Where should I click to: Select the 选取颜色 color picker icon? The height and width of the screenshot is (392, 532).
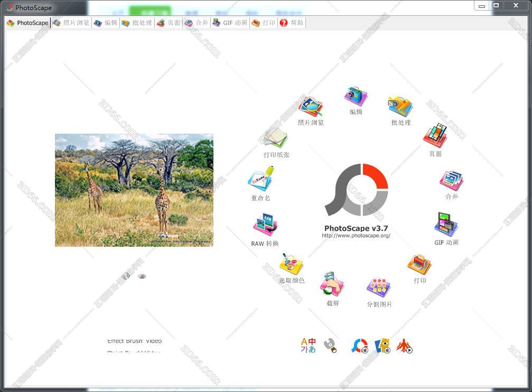pyautogui.click(x=291, y=265)
